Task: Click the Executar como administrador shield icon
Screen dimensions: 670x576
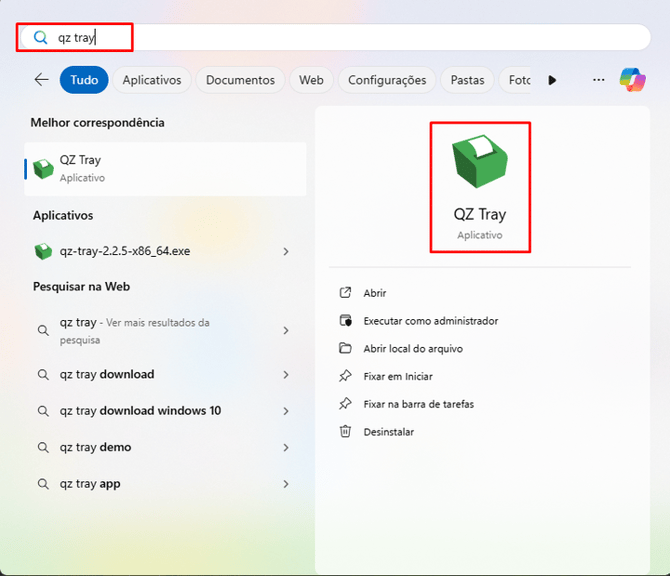Action: coord(345,321)
